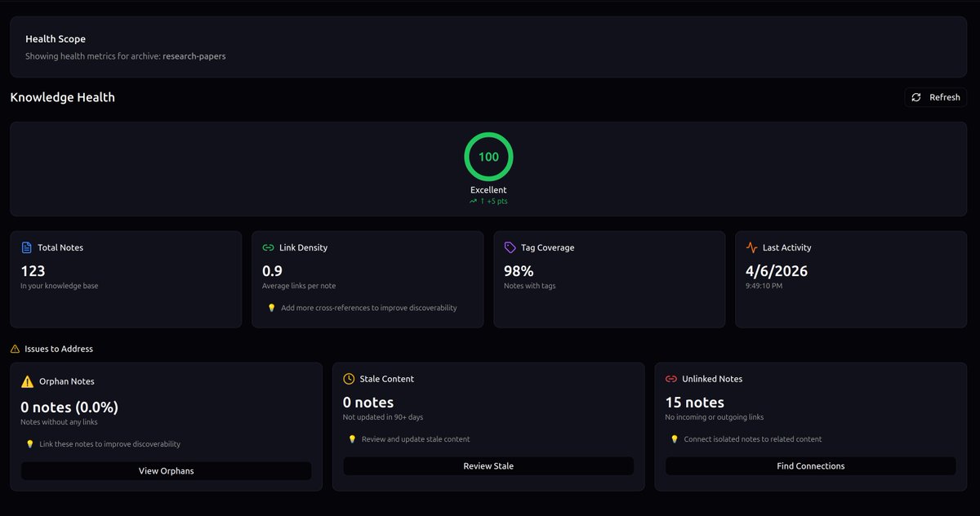
Task: Click the green trend-up arrow icon
Action: [x=473, y=201]
